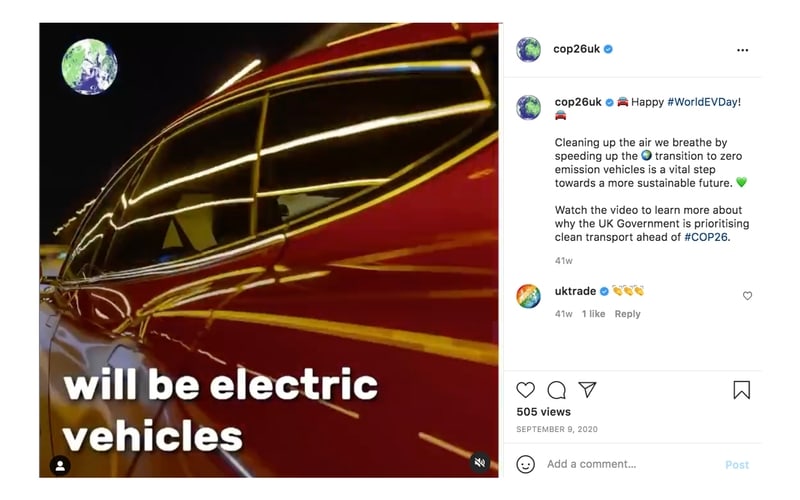View the 1 like on comment
This screenshot has width=800, height=500.
[593, 314]
